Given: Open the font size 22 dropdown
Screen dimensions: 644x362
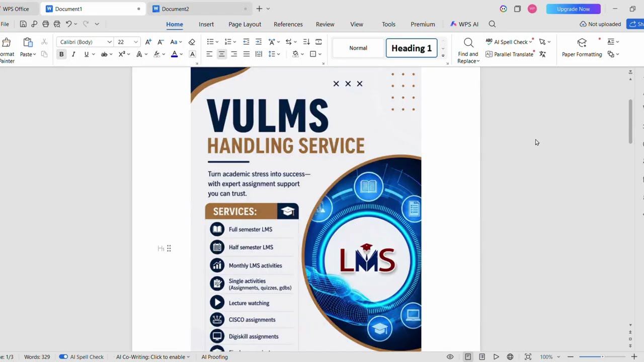Looking at the screenshot, I should click(135, 42).
